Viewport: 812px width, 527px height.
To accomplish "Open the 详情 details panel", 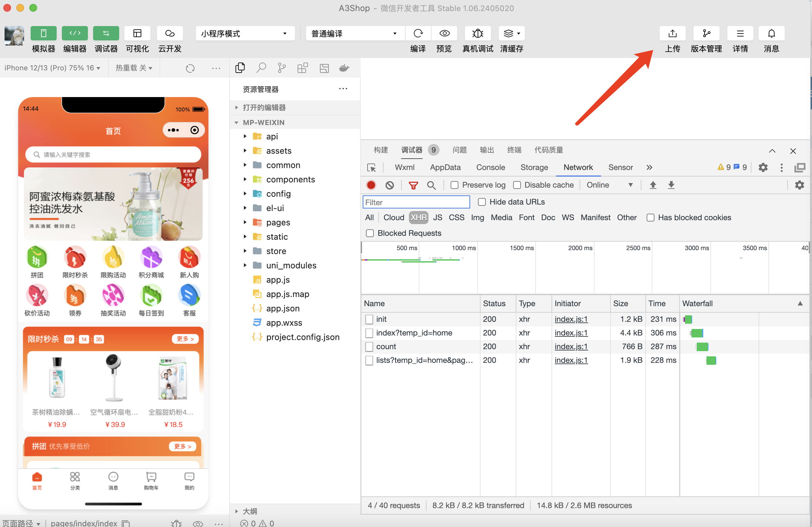I will coord(740,34).
